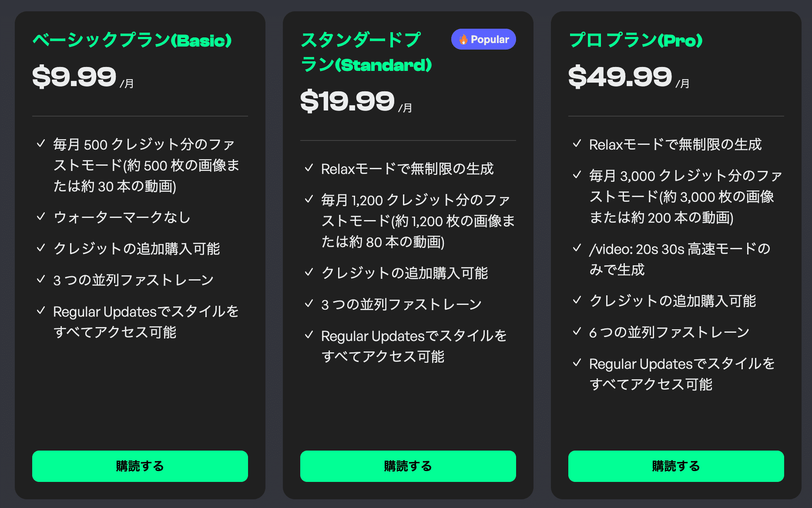Image resolution: width=812 pixels, height=508 pixels.
Task: Click the checkmark beside ウォーターマークなし
Action: pos(41,217)
